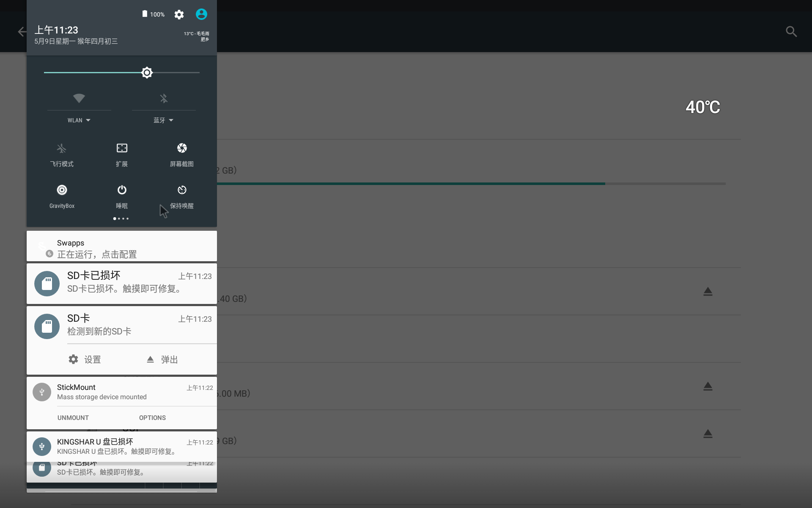This screenshot has height=508, width=812.
Task: Toggle the stay awake (保持唤醒) tile
Action: tap(182, 190)
